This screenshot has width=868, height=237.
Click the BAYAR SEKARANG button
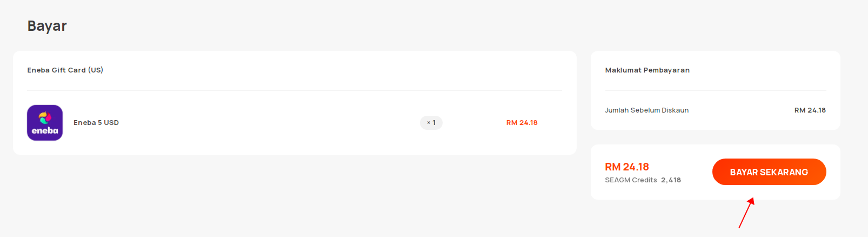tap(769, 172)
